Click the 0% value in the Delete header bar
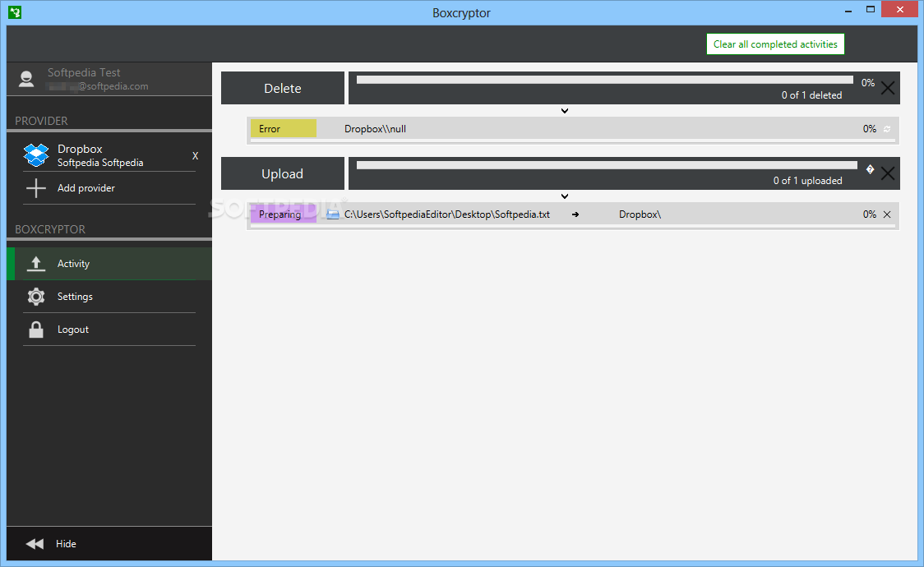 coord(867,83)
